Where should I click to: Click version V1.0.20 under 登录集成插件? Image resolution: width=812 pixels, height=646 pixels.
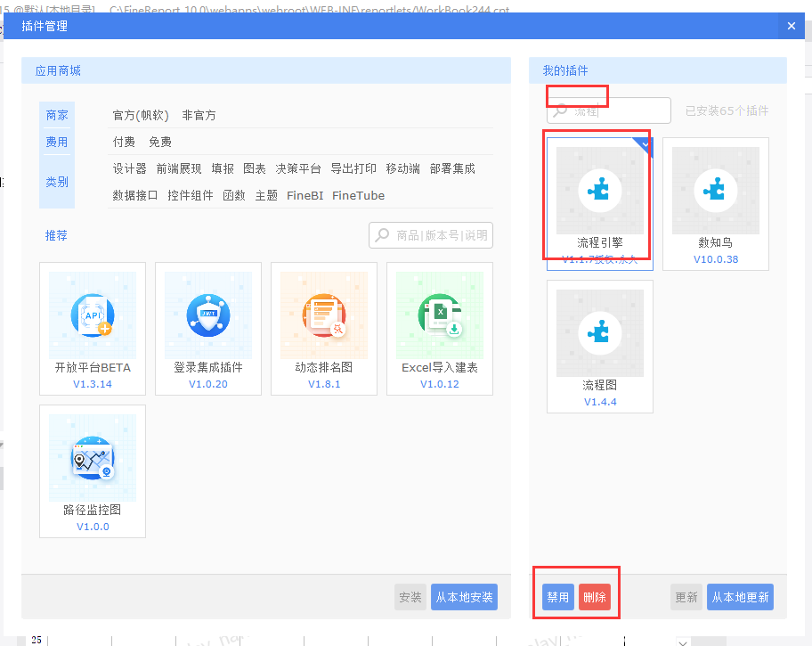coord(208,384)
